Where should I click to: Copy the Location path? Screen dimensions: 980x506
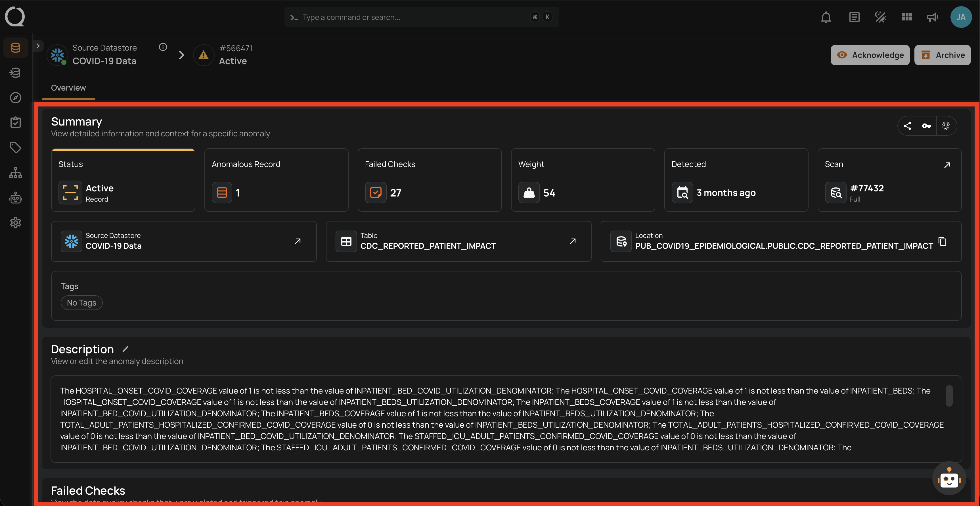[943, 242]
